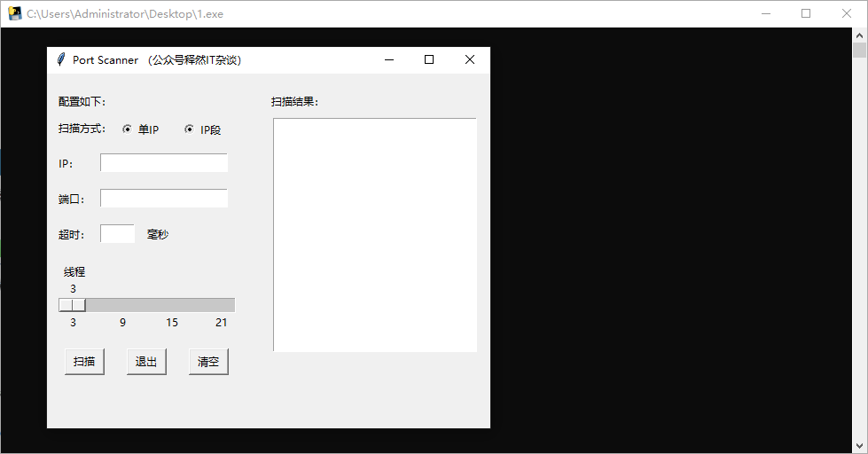Click the Port Scanner feather icon
Image resolution: width=868 pixels, height=454 pixels.
point(61,59)
